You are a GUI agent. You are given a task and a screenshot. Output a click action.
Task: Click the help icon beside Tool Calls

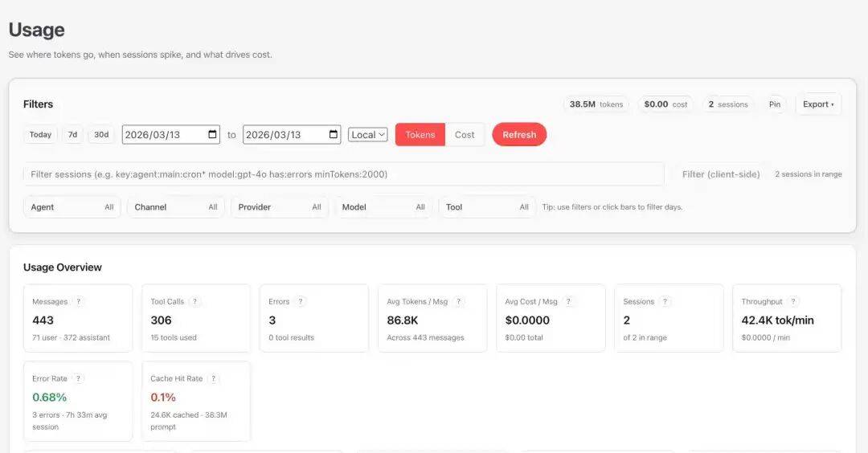coord(195,302)
